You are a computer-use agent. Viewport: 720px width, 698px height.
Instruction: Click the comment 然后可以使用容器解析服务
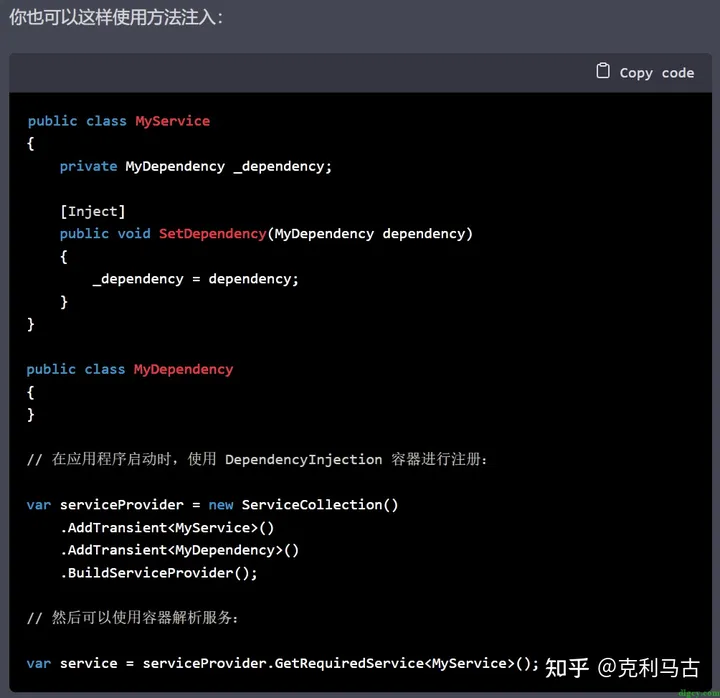coord(132,618)
